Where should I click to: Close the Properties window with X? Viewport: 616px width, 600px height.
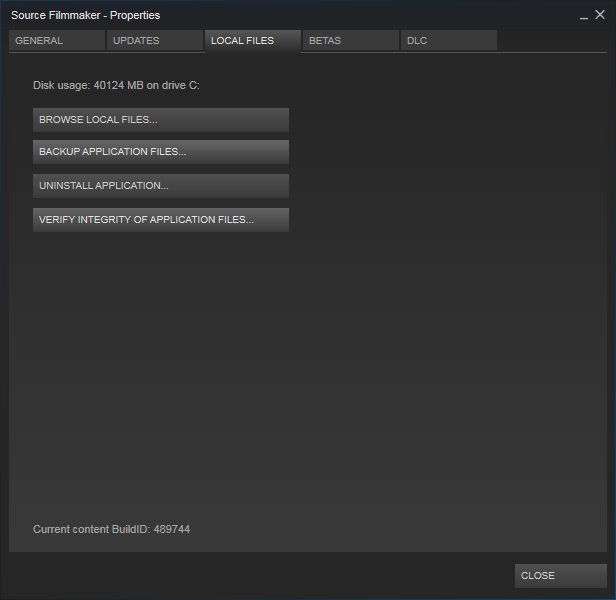click(x=600, y=15)
